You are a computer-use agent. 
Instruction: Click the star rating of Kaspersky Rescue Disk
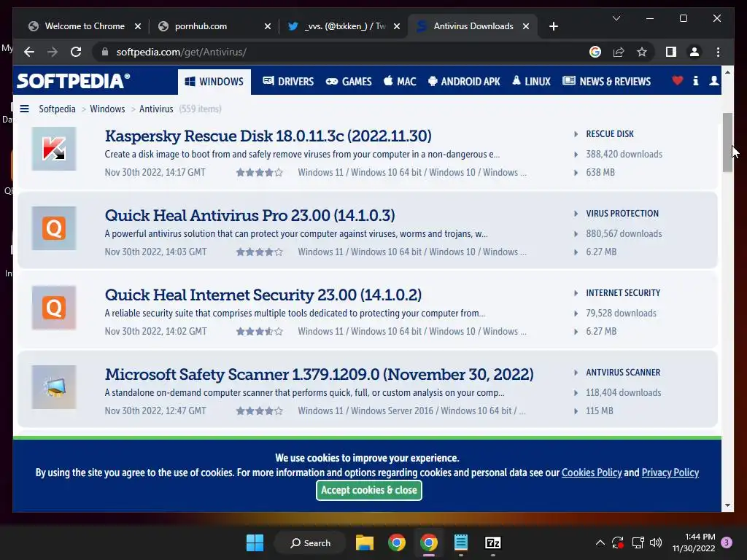(260, 172)
